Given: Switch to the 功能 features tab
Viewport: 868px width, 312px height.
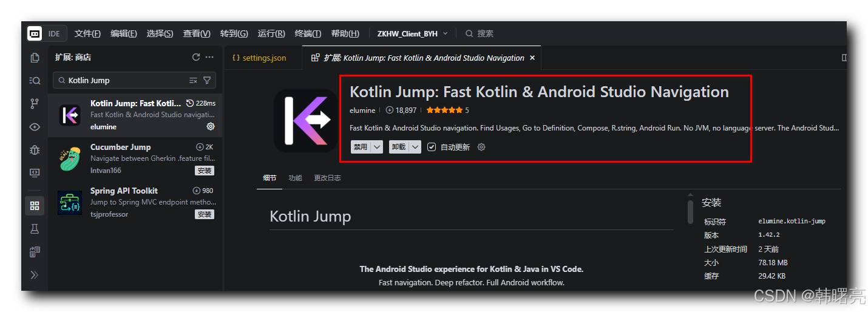Looking at the screenshot, I should [x=295, y=178].
